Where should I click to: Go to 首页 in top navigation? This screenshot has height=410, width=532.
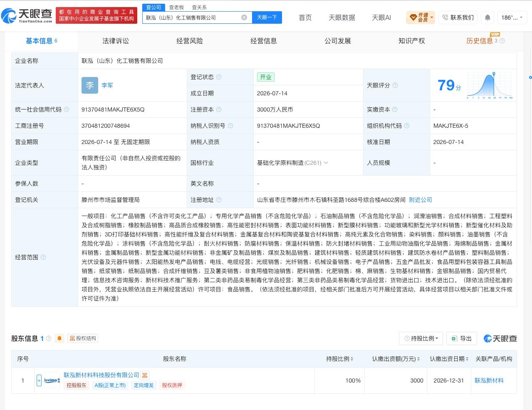pyautogui.click(x=305, y=17)
